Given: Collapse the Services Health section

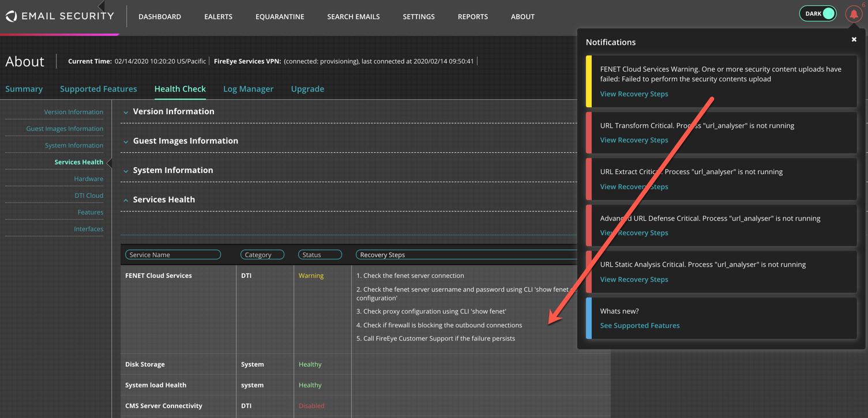Looking at the screenshot, I should (x=126, y=200).
